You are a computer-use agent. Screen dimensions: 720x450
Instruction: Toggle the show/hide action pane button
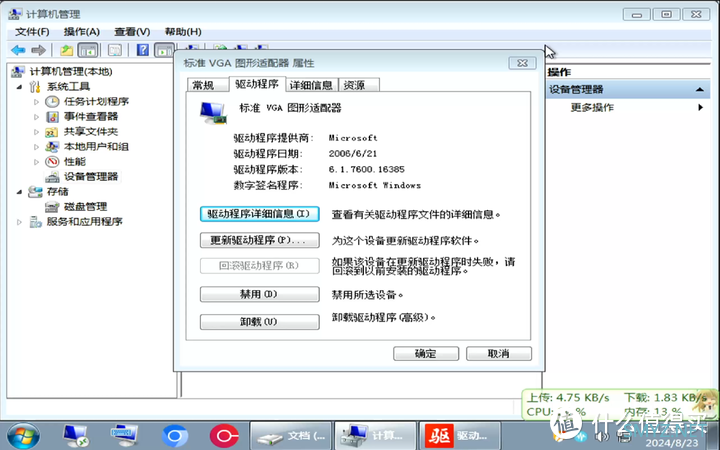coord(164,50)
